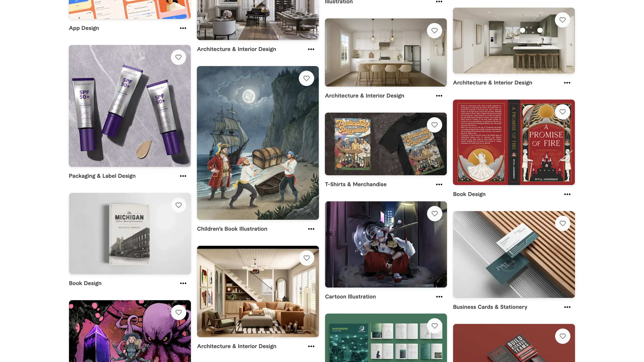This screenshot has height=362, width=644.
Task: Heart the Michigan book cover design
Action: point(178,205)
